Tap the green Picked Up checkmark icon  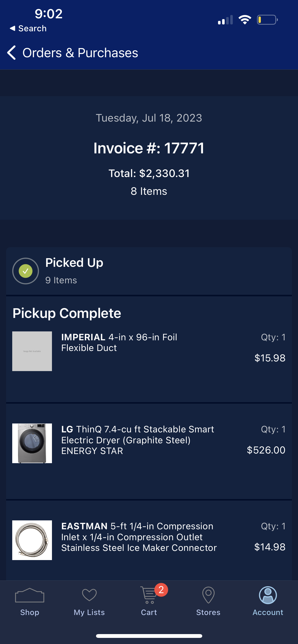[x=25, y=271]
